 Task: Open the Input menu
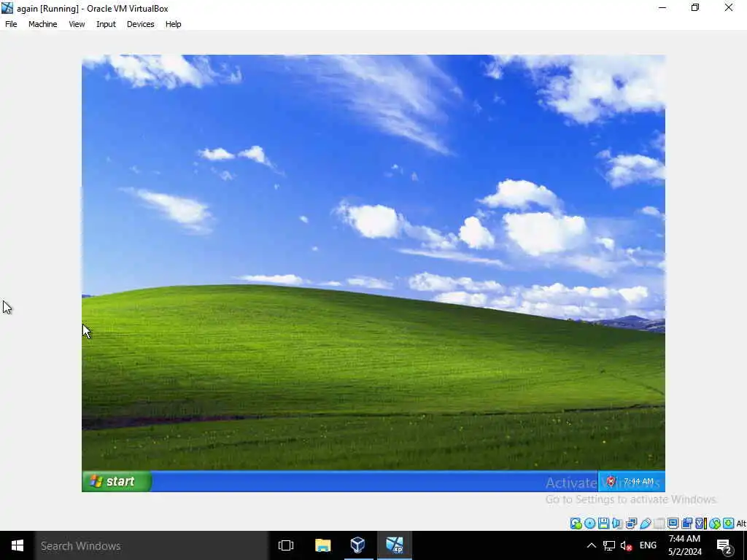106,24
